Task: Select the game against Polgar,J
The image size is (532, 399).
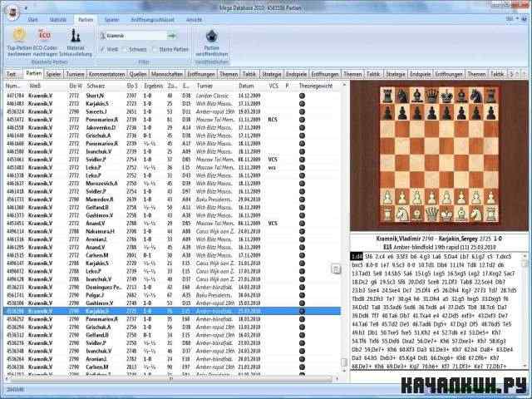Action: coord(172,295)
